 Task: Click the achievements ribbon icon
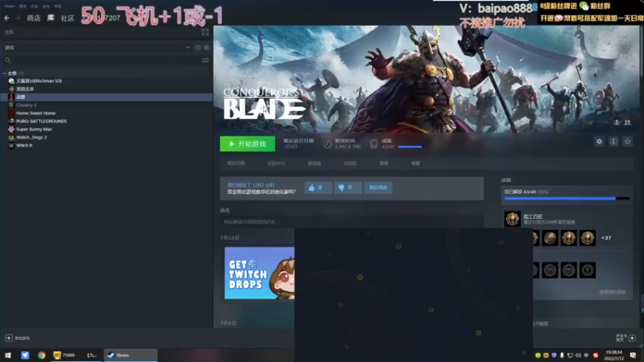pos(374,144)
